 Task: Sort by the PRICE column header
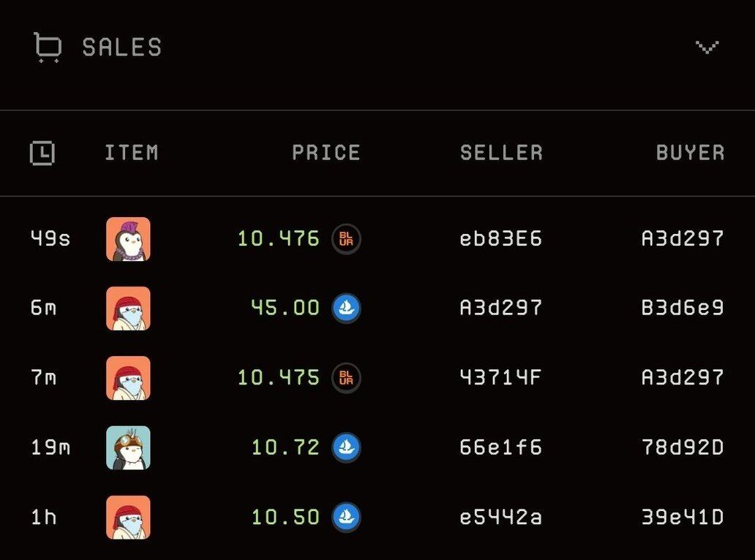click(326, 153)
